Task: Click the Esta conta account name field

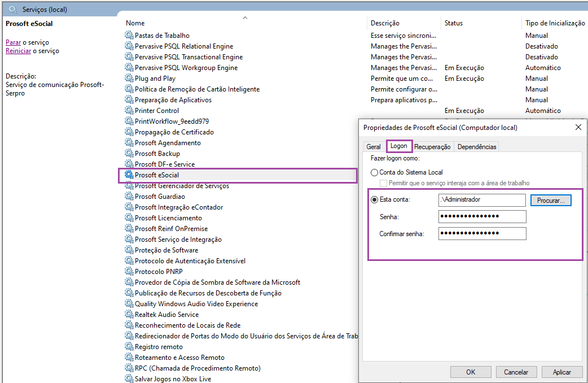Action: click(482, 200)
